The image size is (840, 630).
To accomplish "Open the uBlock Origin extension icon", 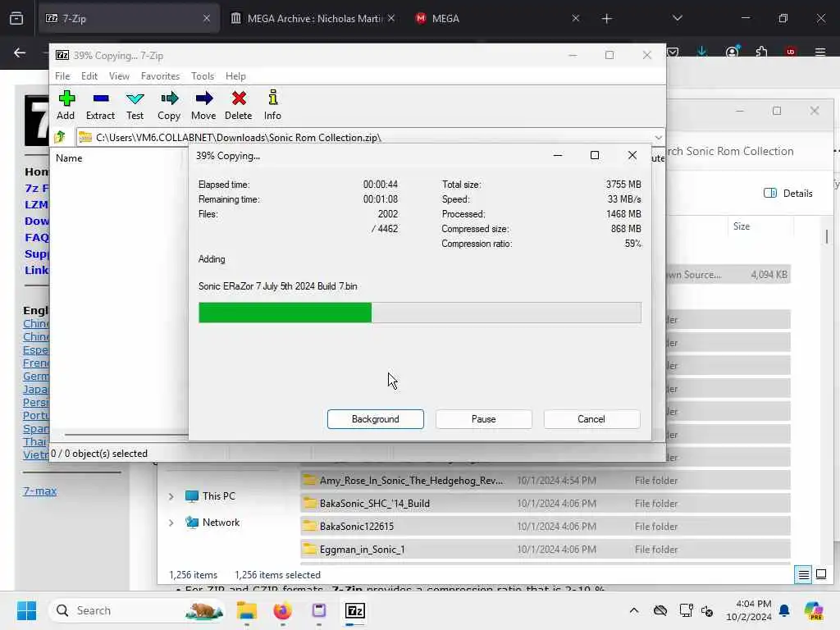I will [791, 52].
